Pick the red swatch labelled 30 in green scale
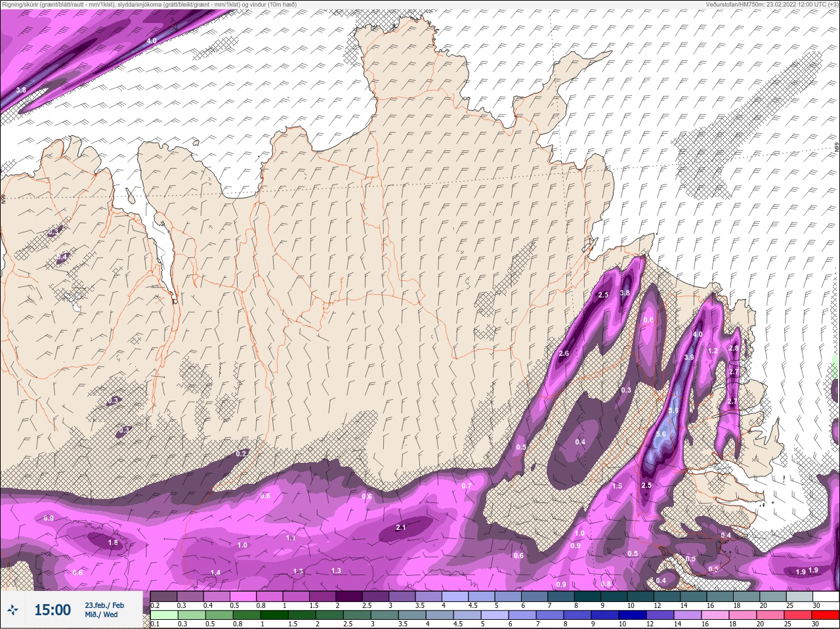This screenshot has width=840, height=629. 826,615
